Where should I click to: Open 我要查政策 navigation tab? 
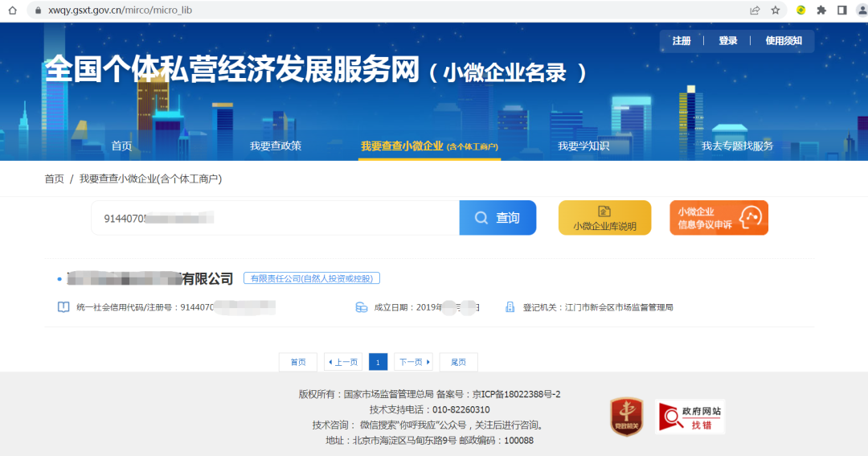coord(276,146)
